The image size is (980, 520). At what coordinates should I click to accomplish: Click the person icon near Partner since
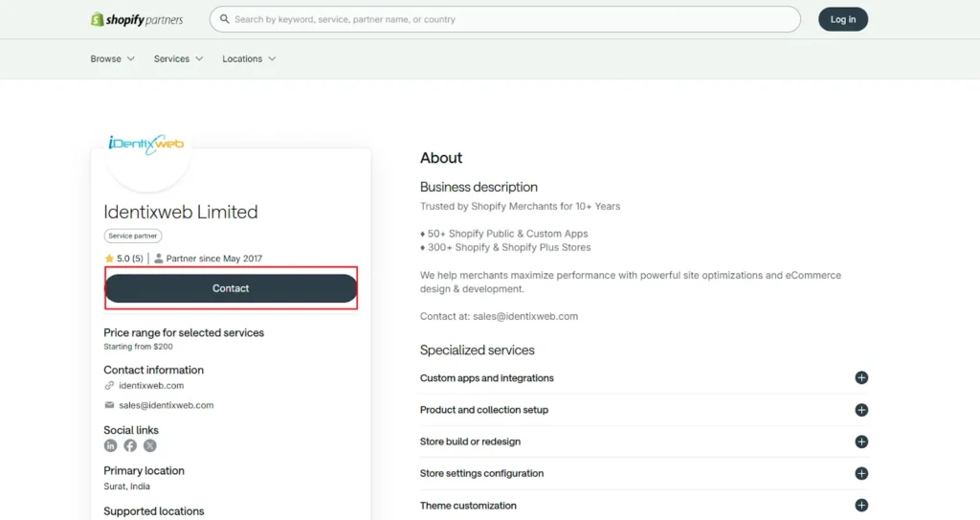(159, 259)
